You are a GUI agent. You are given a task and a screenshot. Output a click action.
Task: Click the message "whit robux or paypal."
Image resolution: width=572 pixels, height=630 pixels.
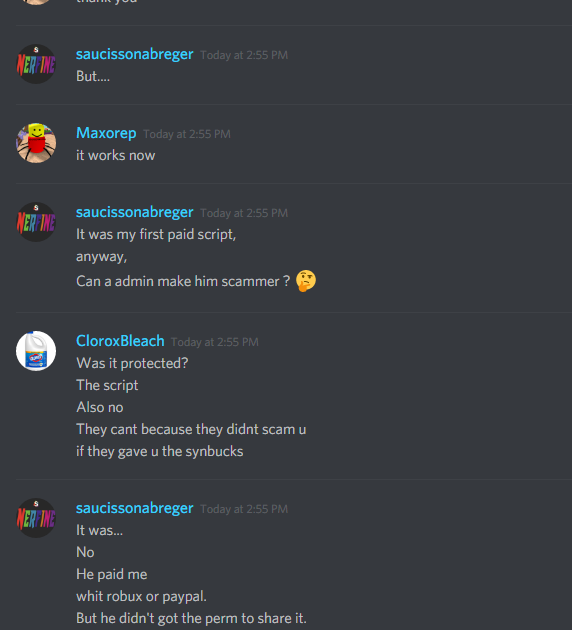click(x=141, y=596)
